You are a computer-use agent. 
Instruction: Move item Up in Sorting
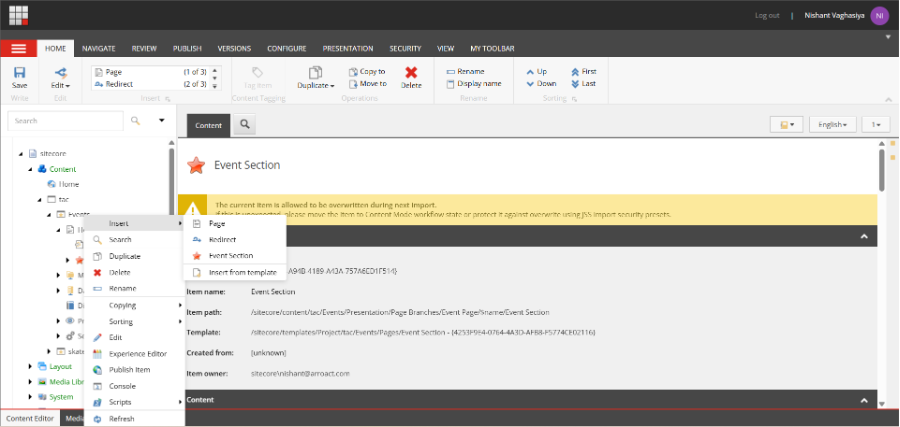click(537, 72)
